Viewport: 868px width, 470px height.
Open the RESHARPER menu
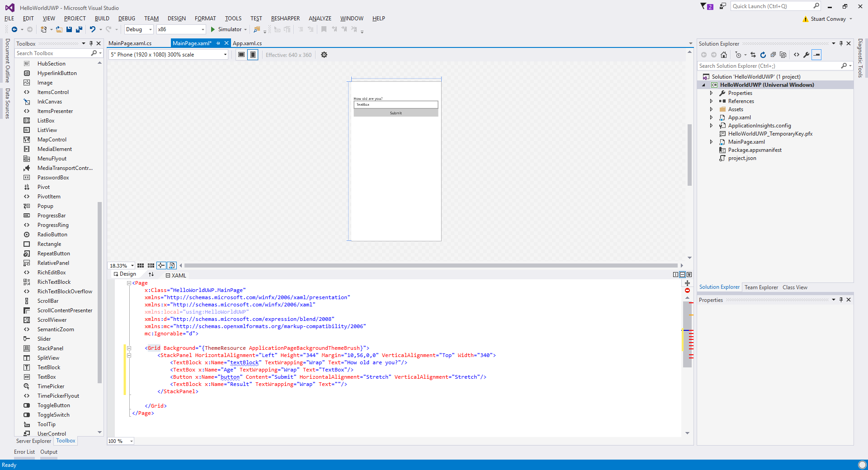point(285,19)
